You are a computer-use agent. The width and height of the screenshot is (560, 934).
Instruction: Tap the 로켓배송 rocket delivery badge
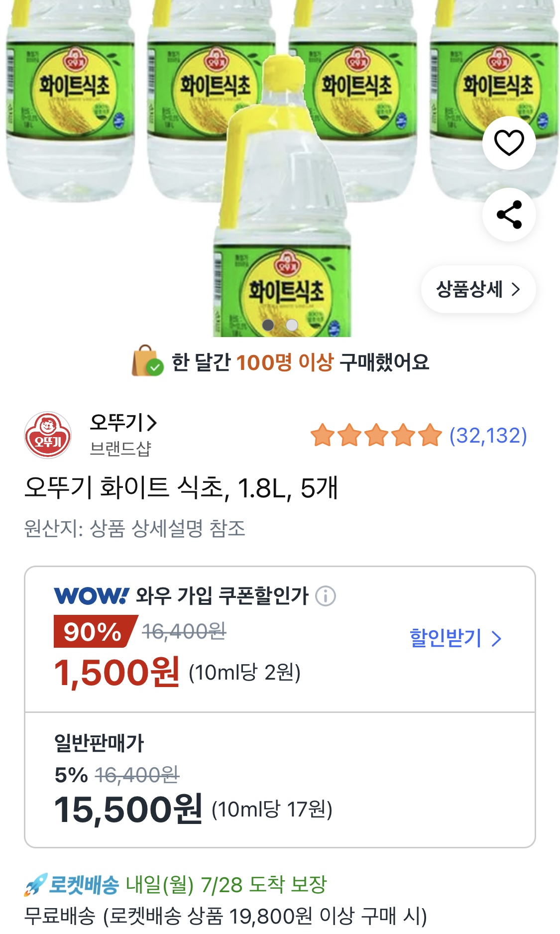(x=72, y=885)
